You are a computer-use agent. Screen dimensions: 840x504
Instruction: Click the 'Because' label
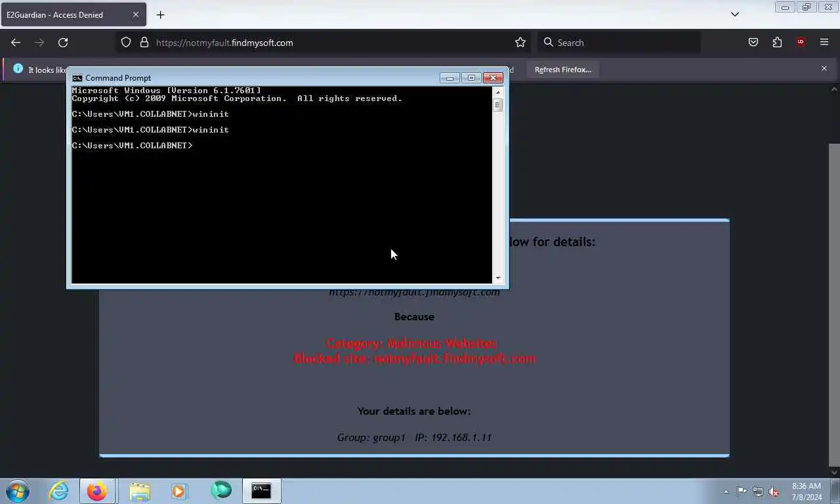pos(414,316)
